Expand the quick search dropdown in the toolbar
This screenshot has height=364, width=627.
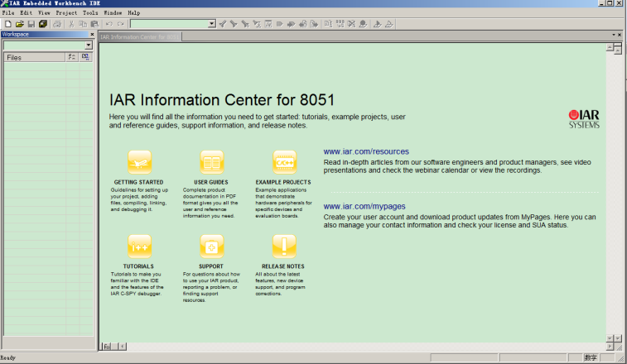[212, 24]
